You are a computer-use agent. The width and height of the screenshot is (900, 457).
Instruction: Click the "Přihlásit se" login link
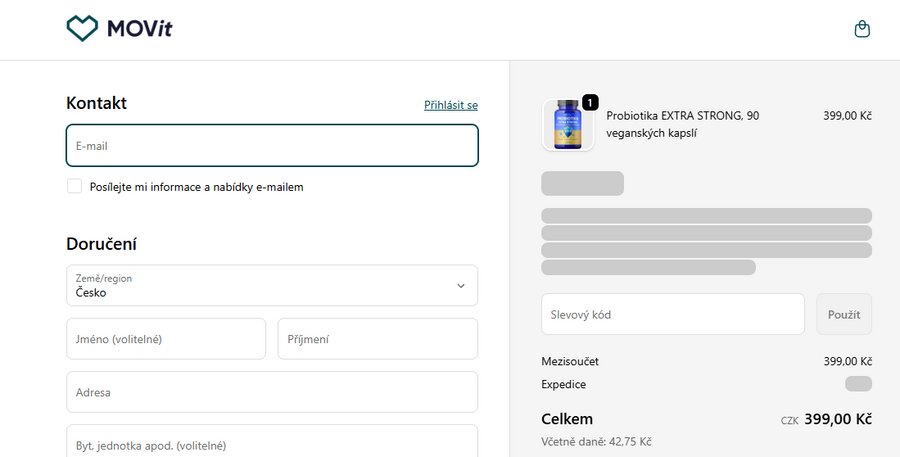point(451,105)
